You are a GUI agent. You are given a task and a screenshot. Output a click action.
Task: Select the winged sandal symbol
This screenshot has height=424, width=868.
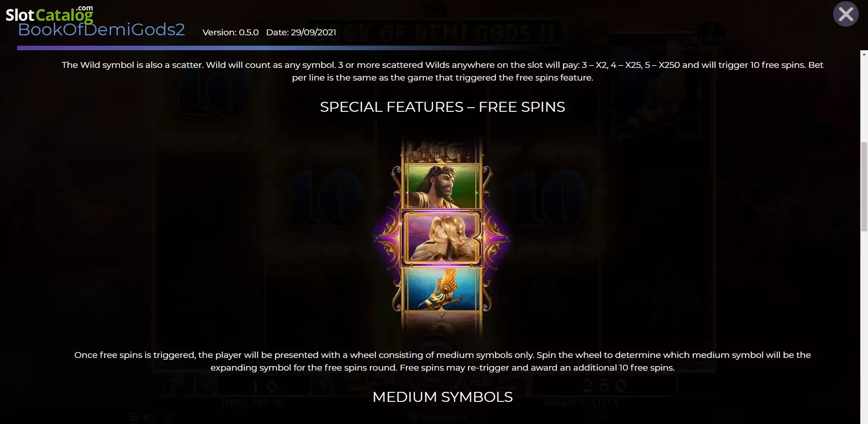coord(442,289)
